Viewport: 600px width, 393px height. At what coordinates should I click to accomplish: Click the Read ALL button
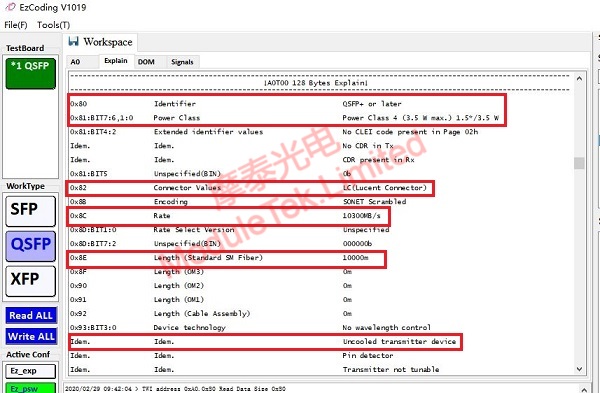pyautogui.click(x=31, y=315)
